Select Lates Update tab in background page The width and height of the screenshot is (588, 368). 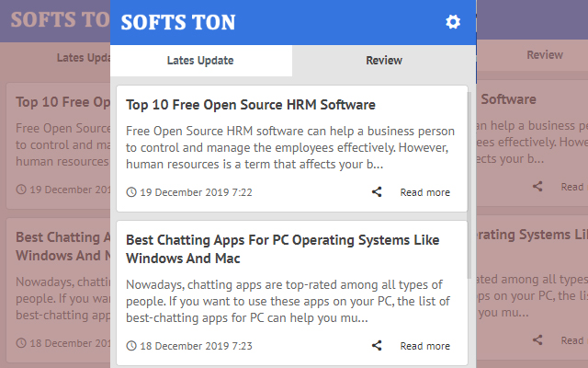(84, 58)
